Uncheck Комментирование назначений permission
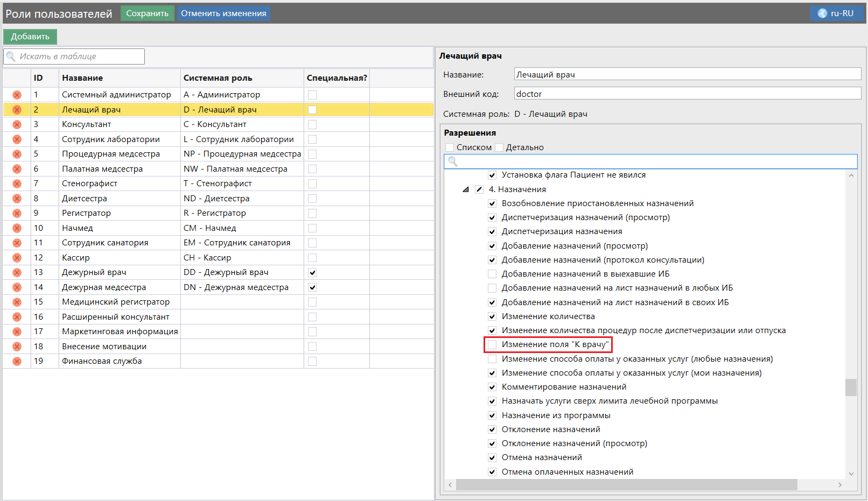The width and height of the screenshot is (868, 501). (x=492, y=387)
